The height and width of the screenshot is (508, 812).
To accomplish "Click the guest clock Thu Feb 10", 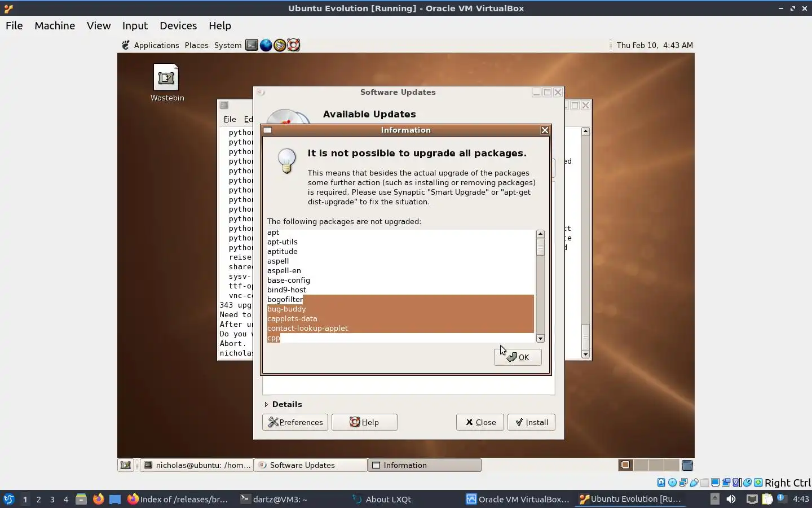I will 655,45.
